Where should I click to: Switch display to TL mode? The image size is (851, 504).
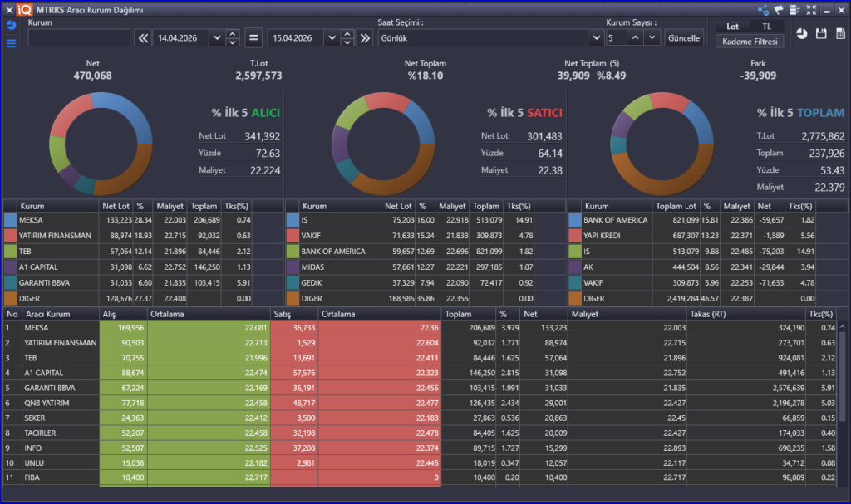(x=766, y=27)
